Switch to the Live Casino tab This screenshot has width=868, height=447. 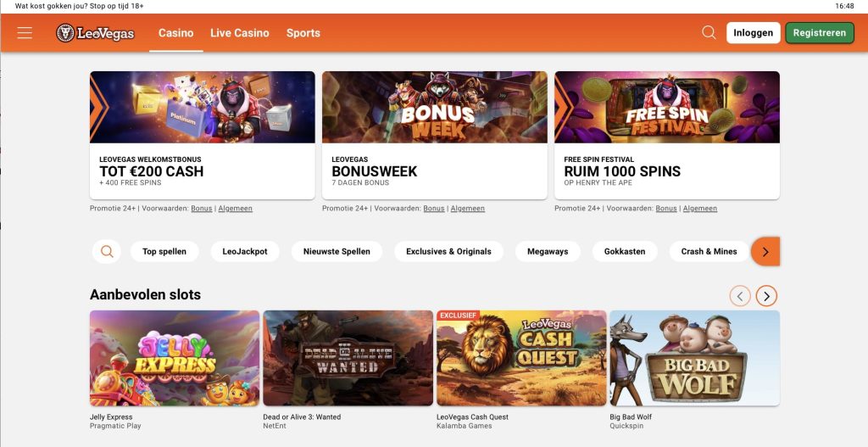(x=240, y=33)
